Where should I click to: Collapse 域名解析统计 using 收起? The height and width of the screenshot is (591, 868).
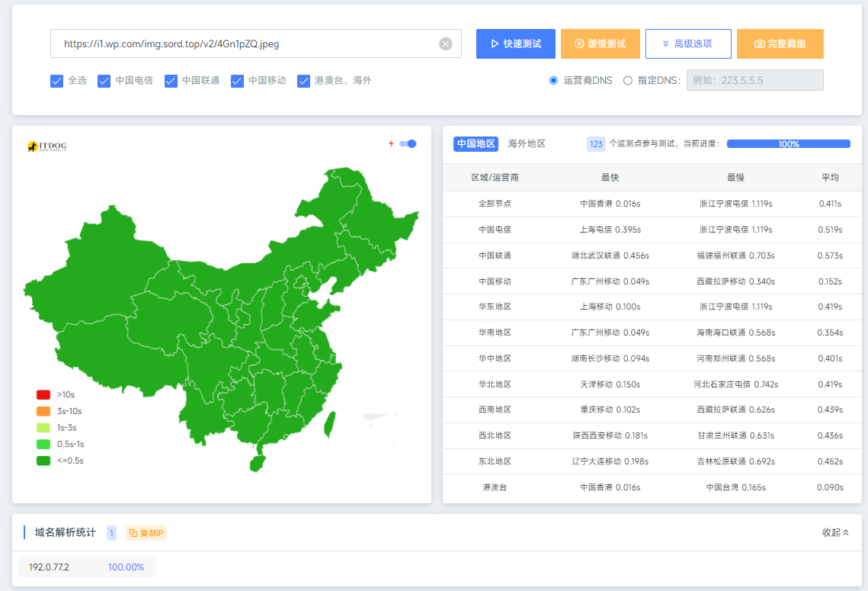(x=833, y=532)
